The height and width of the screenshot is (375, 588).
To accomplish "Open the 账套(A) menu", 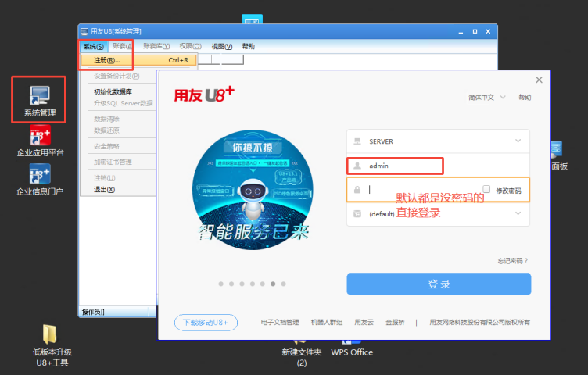I will pyautogui.click(x=123, y=46).
